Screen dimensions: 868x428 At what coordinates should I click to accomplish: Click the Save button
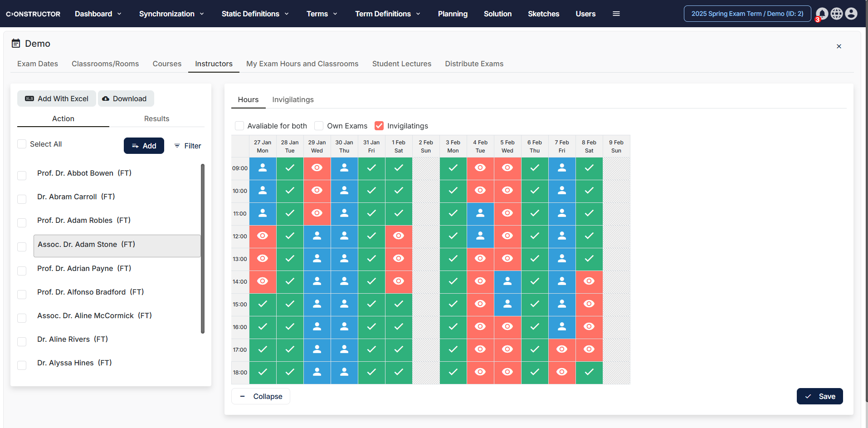coord(819,396)
